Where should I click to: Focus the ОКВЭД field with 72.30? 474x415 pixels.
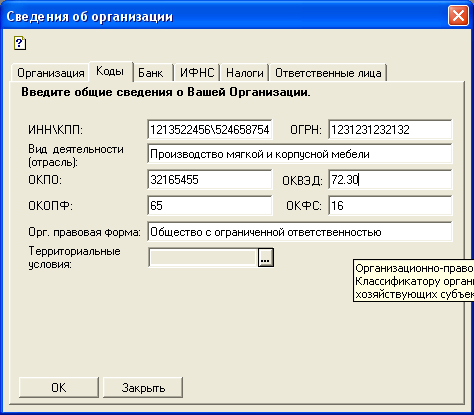coord(390,180)
